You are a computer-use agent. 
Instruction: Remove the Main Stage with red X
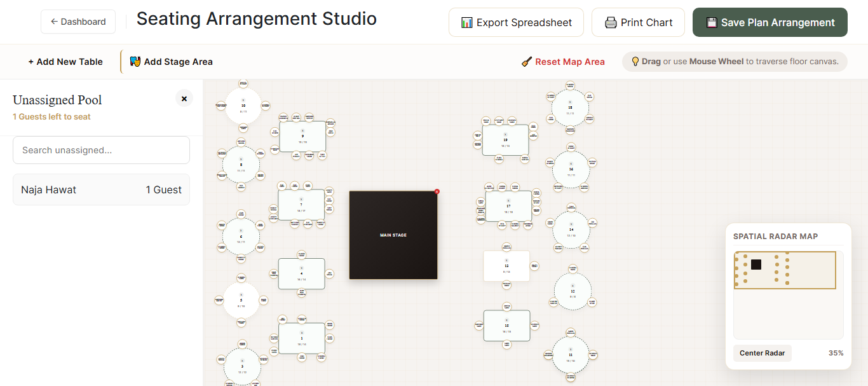point(437,191)
